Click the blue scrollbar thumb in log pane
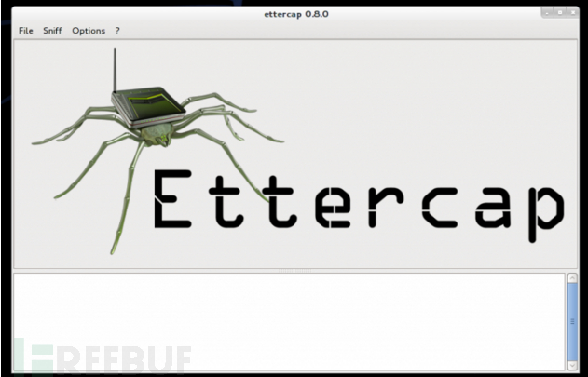This screenshot has width=588, height=377. click(572, 321)
